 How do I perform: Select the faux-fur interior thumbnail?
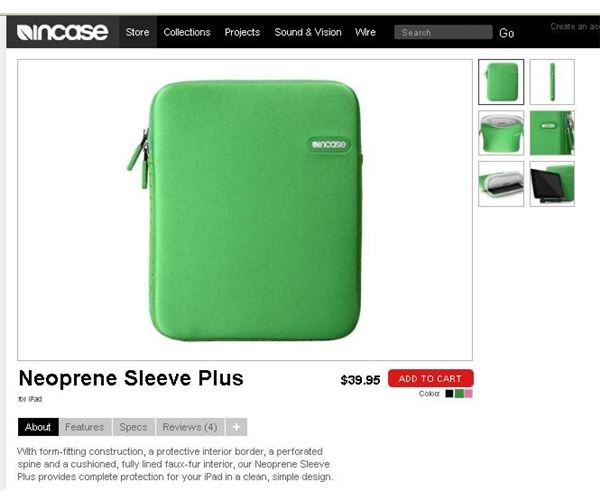pos(501,184)
